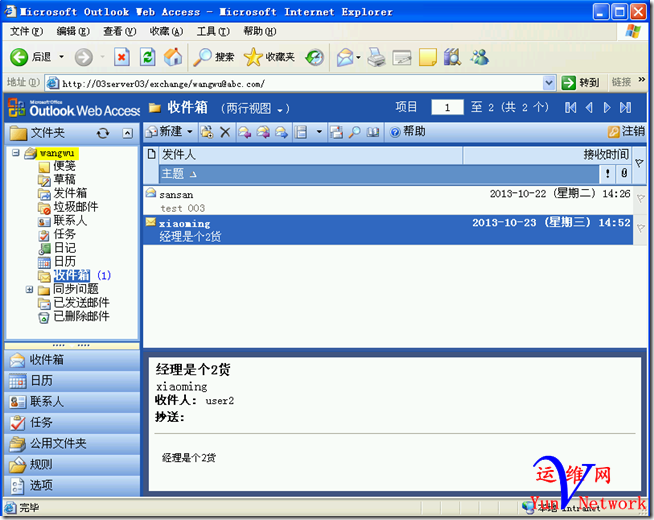Screen dimensions: 654x520
Task: Click the IE Back arrow button
Action: (19, 57)
